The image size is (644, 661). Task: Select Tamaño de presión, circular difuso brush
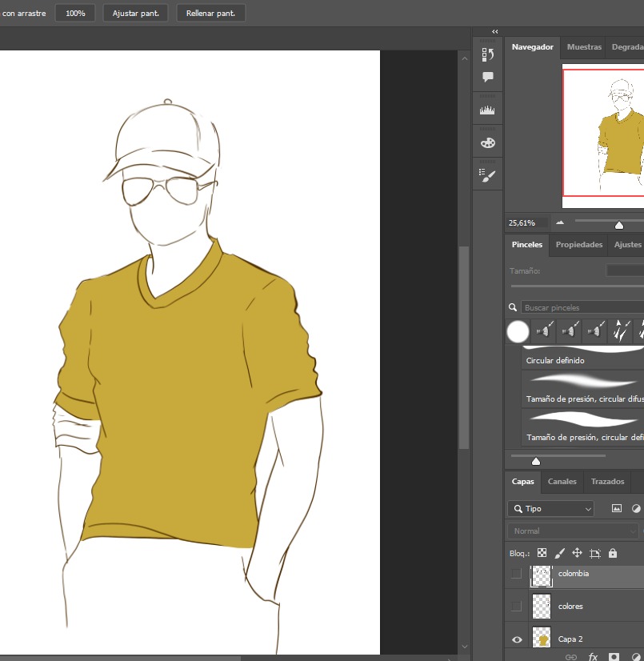tap(582, 389)
